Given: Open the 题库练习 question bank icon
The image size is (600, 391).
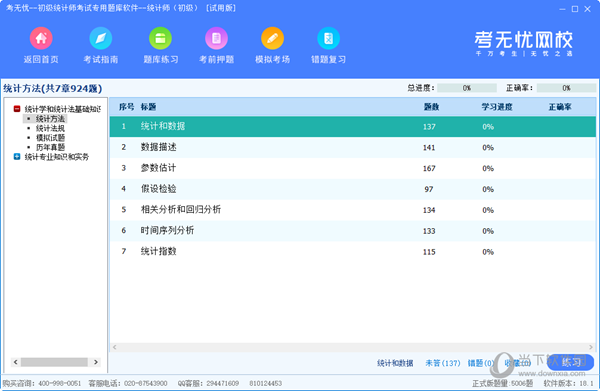Looking at the screenshot, I should click(160, 38).
